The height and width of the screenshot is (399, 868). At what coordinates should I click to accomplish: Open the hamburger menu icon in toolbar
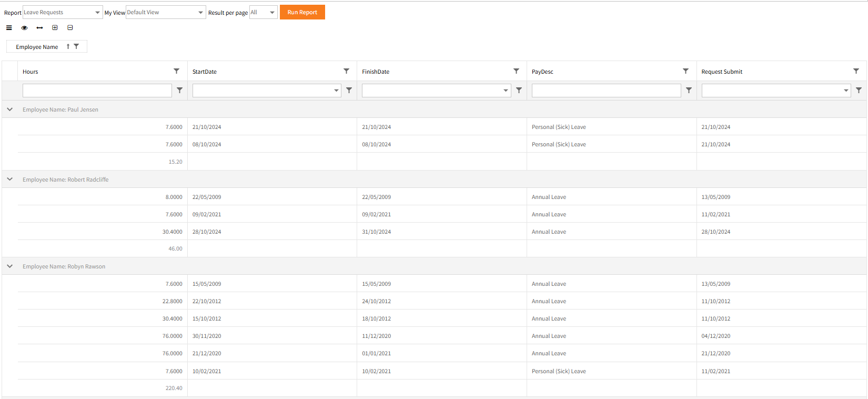9,28
